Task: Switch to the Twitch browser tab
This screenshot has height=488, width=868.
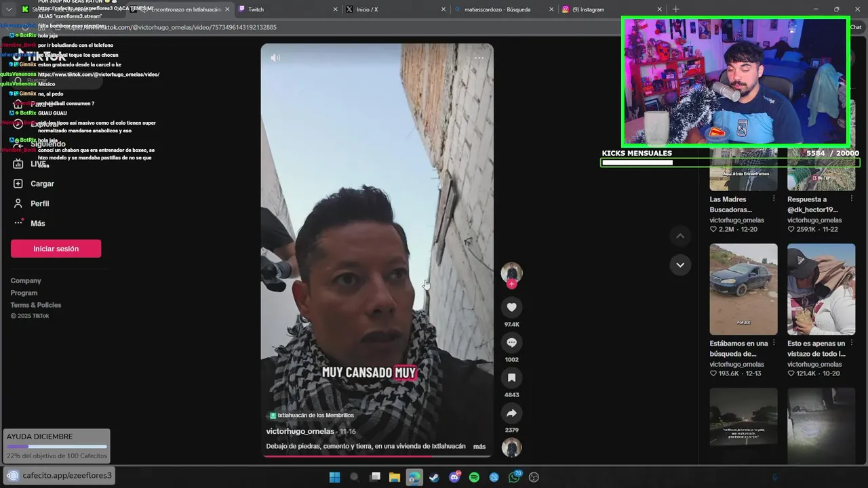Action: (x=288, y=9)
